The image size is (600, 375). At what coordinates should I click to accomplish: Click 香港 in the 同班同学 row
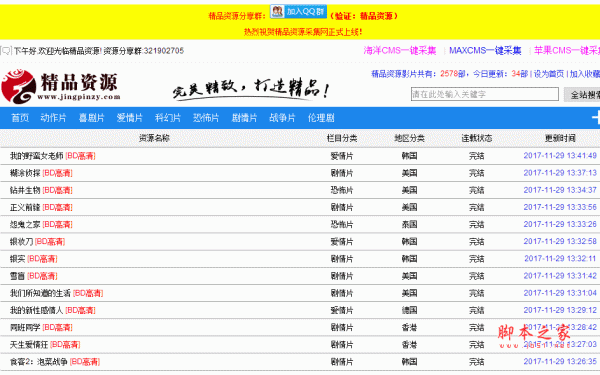pyautogui.click(x=409, y=328)
